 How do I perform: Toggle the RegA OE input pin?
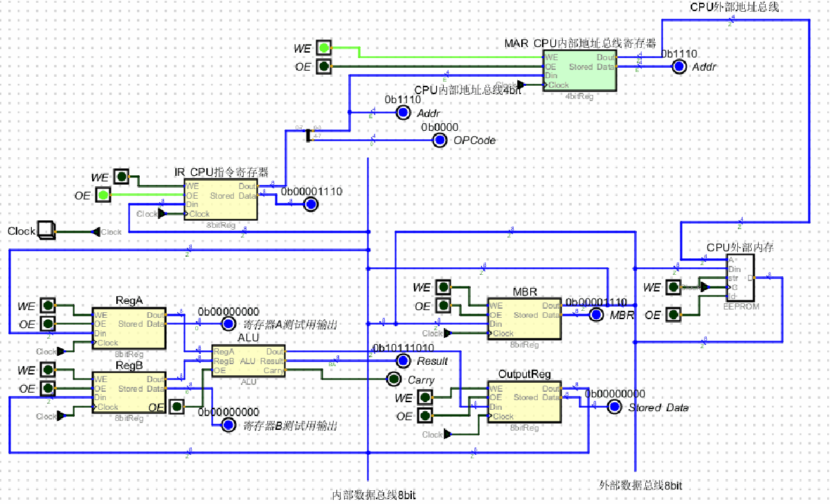tap(48, 324)
